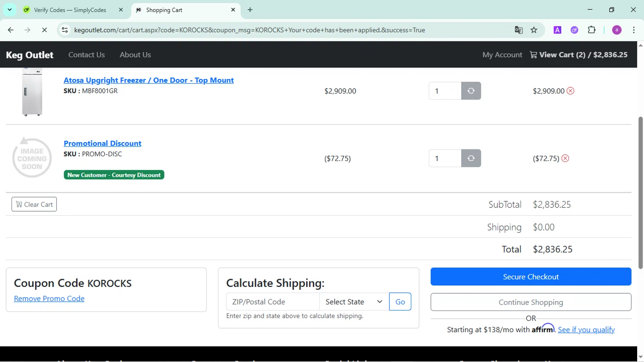Select the Shipping $0.00 value

point(544,227)
